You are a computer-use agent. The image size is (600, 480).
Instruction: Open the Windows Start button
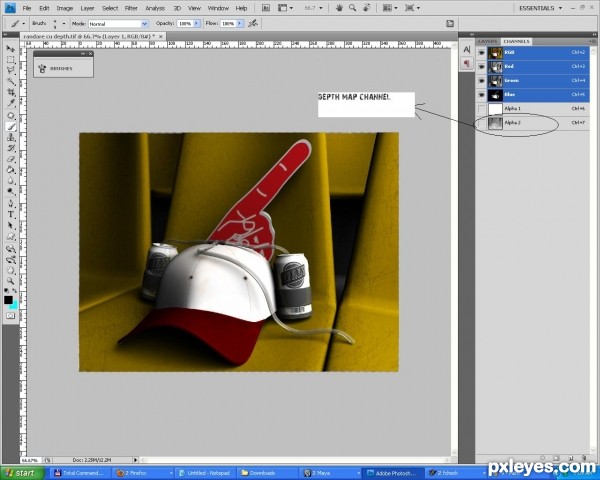coord(21,473)
